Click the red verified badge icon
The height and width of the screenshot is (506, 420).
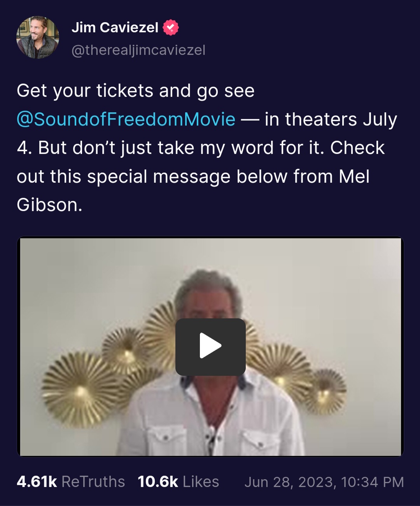[x=170, y=28]
